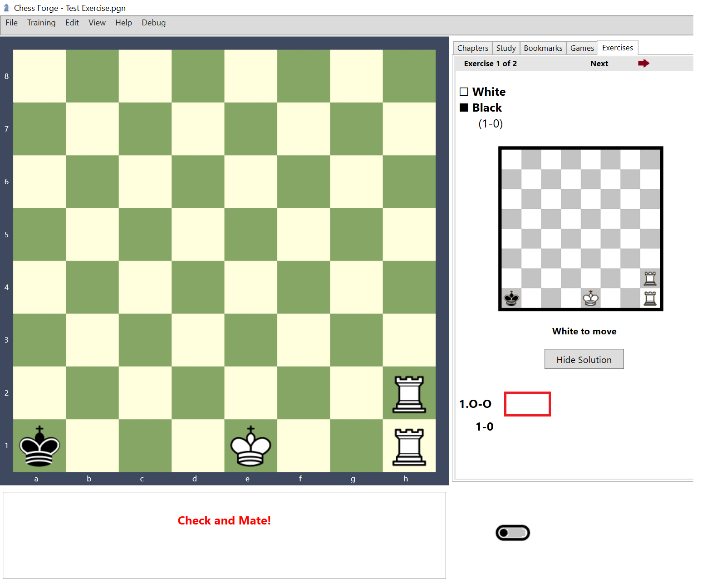The height and width of the screenshot is (588, 707).
Task: Select the white rook on h2
Action: 409,394
